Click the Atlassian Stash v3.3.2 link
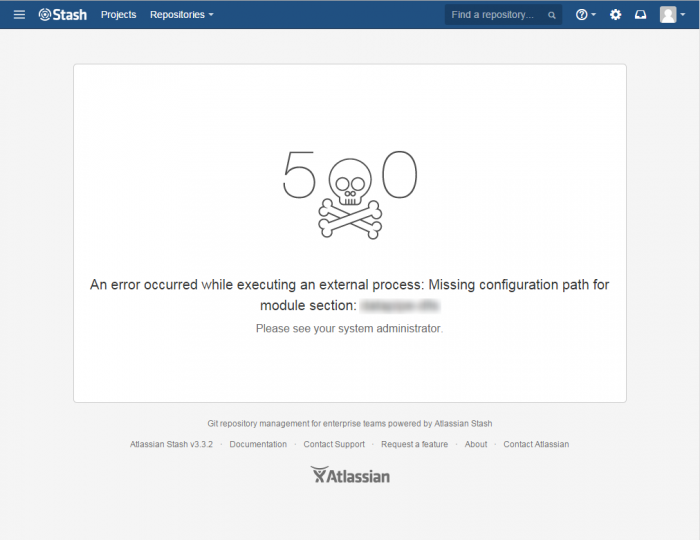The image size is (700, 540). (x=171, y=444)
